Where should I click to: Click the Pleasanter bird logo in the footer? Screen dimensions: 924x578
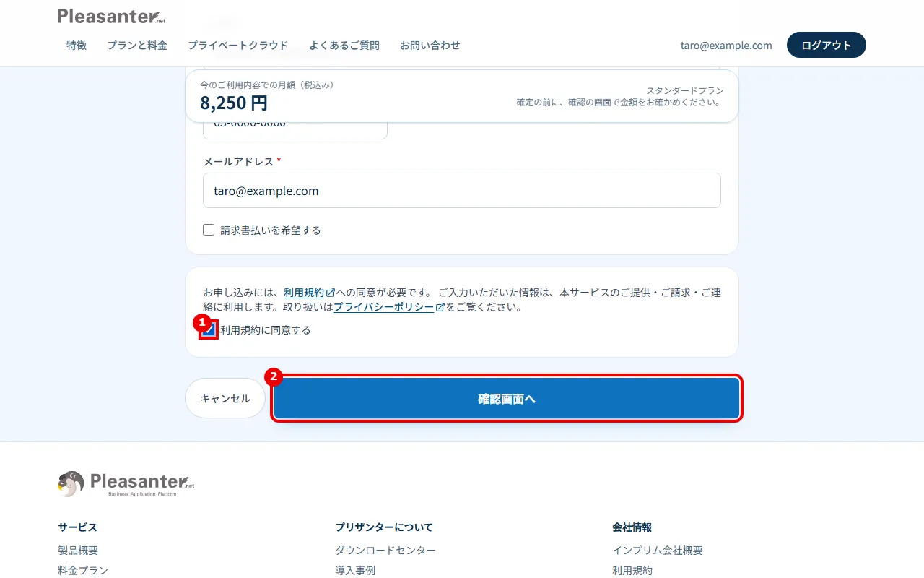[x=126, y=483]
